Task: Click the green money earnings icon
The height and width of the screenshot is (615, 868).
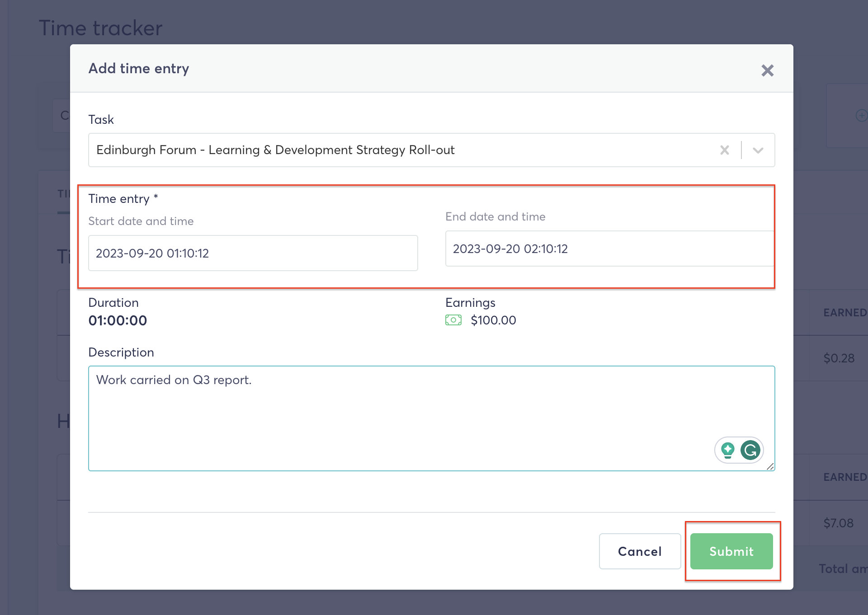Action: pyautogui.click(x=453, y=320)
